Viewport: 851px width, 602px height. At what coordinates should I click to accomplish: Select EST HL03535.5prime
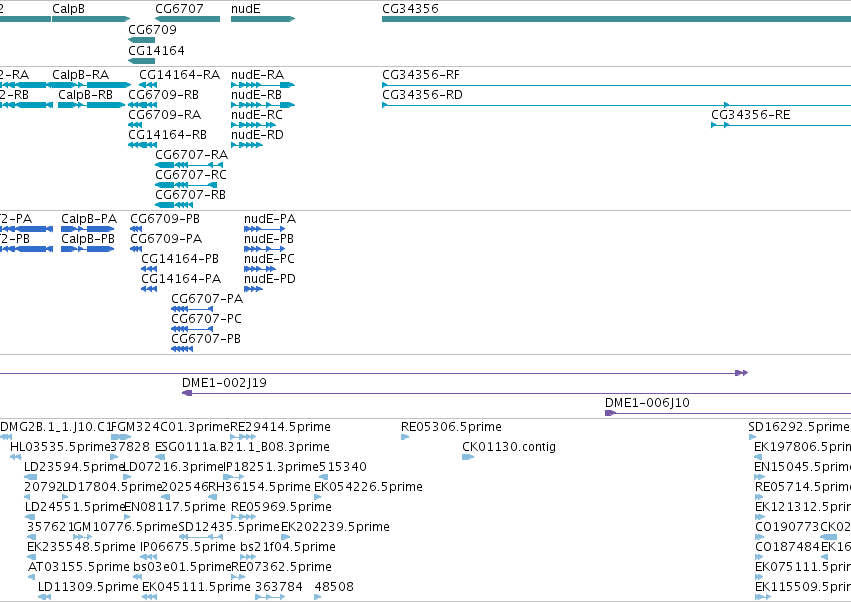16,457
